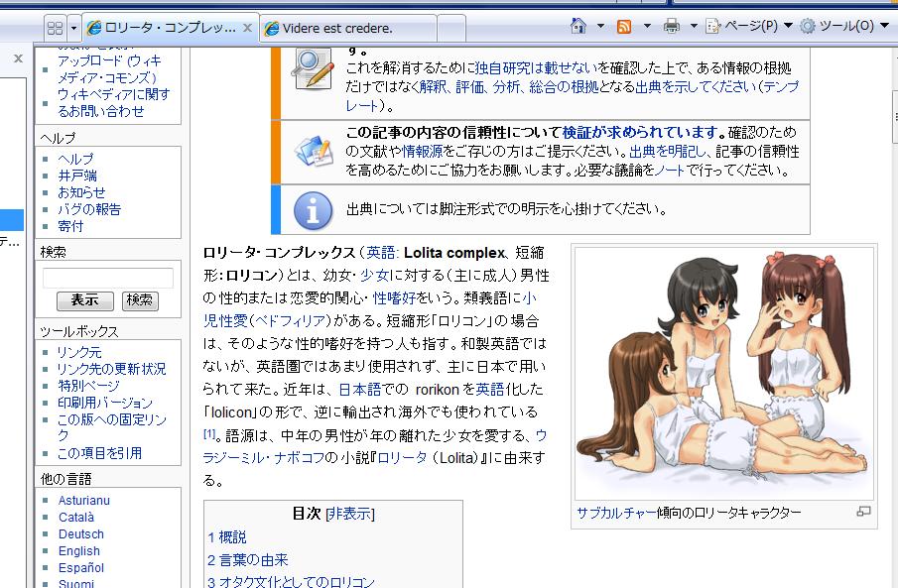The width and height of the screenshot is (898, 588).
Task: Follow the 日本語 article link
Action: coord(359,390)
